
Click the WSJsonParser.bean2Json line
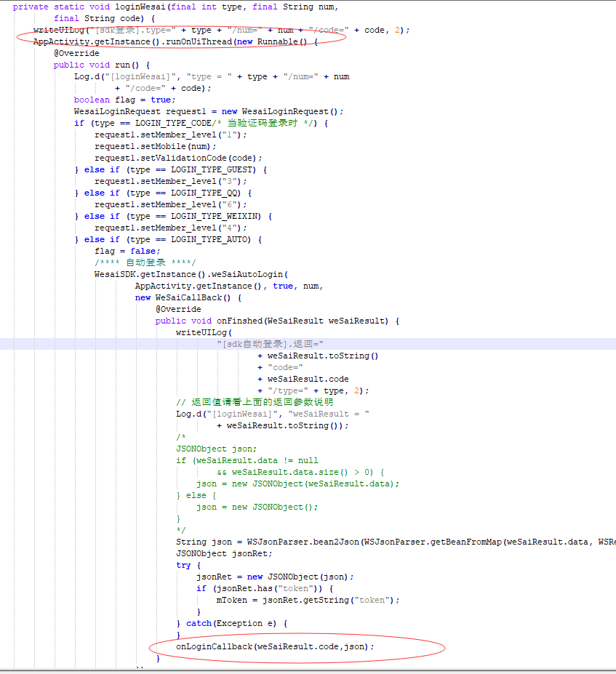click(x=396, y=541)
